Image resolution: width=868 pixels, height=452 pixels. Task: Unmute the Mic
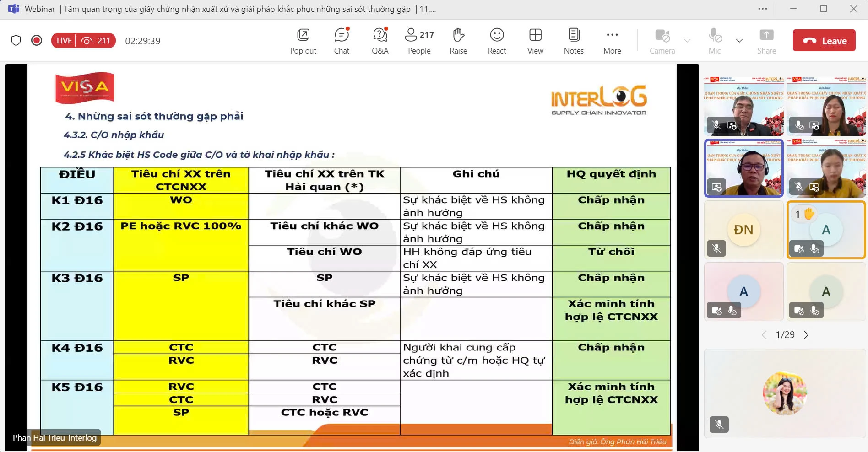pos(715,41)
